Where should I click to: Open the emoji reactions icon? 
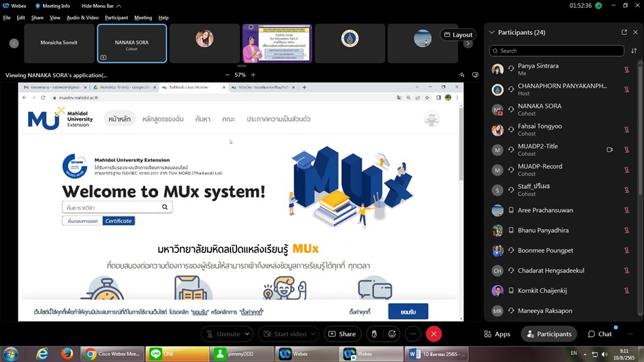click(392, 334)
